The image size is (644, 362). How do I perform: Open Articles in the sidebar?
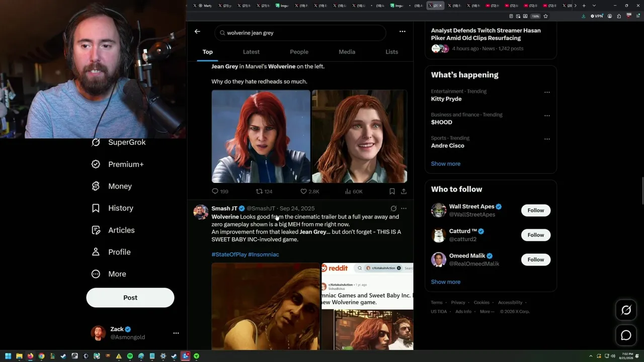point(113,230)
